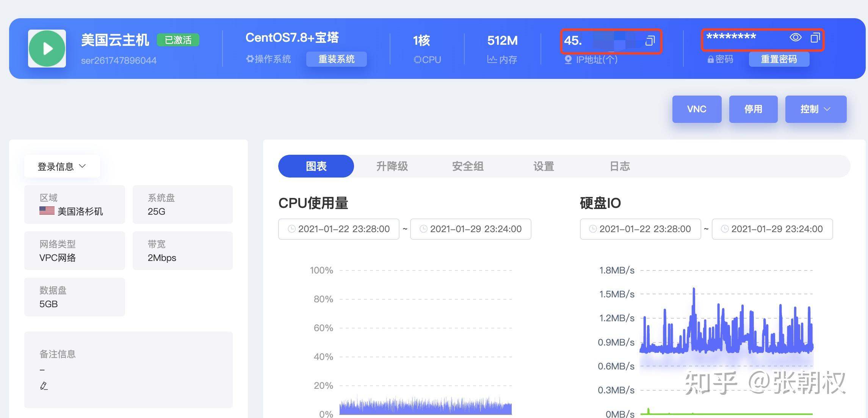The image size is (868, 418).
Task: Click the 重装系统 button
Action: click(x=336, y=59)
